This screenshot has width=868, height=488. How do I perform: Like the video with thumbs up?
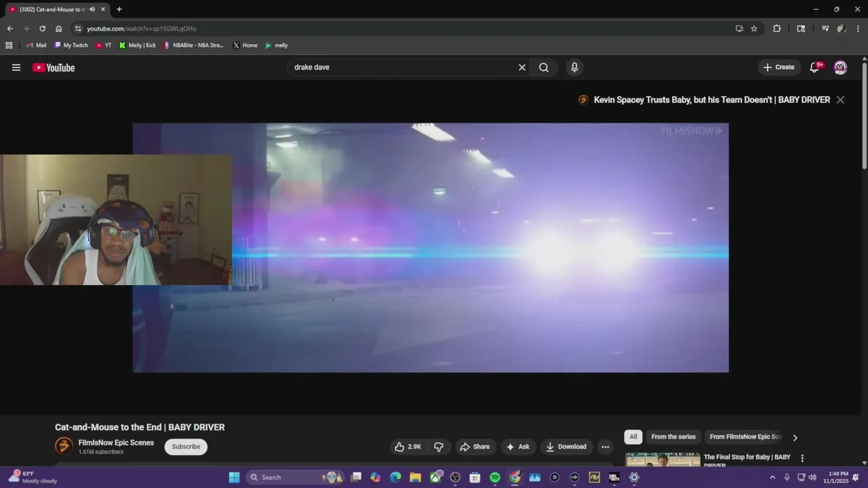point(408,447)
